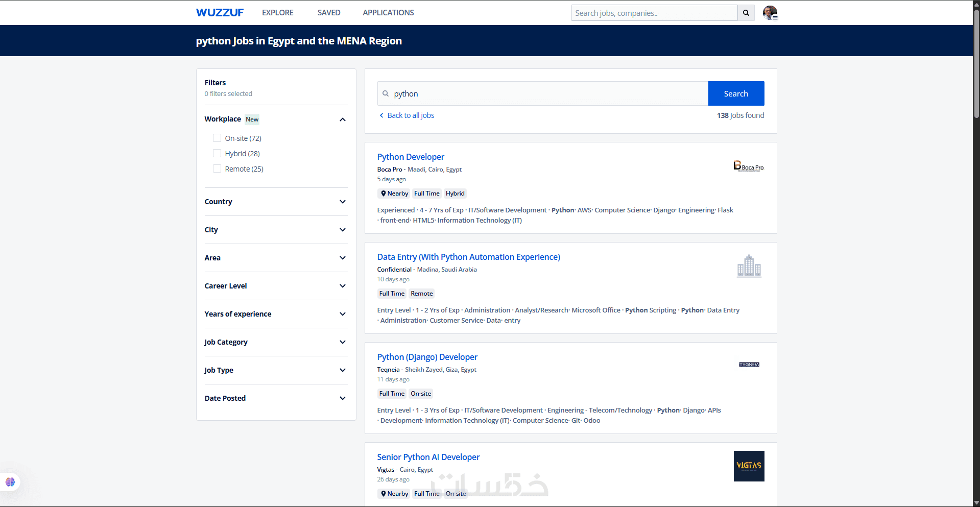Viewport: 980px width, 507px height.
Task: Click the Remote tag on Data Entry job
Action: click(422, 294)
